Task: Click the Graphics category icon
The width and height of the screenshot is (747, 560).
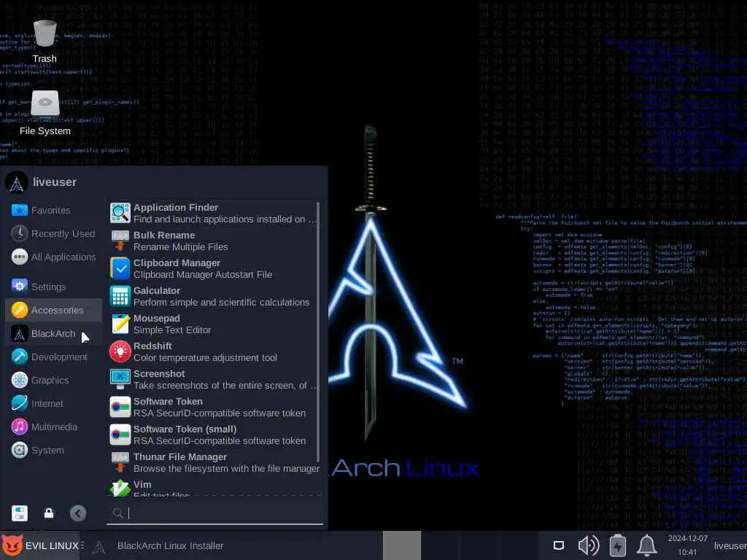Action: click(x=20, y=380)
